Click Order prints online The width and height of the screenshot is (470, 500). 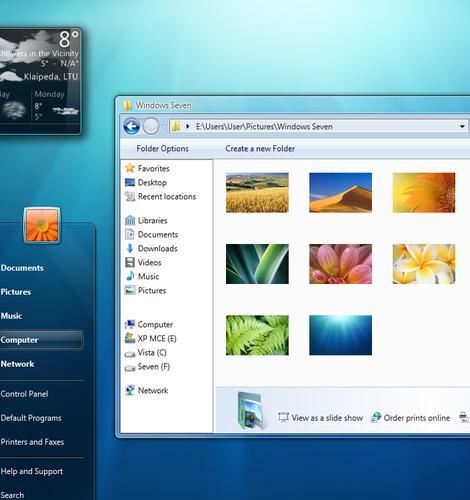417,418
